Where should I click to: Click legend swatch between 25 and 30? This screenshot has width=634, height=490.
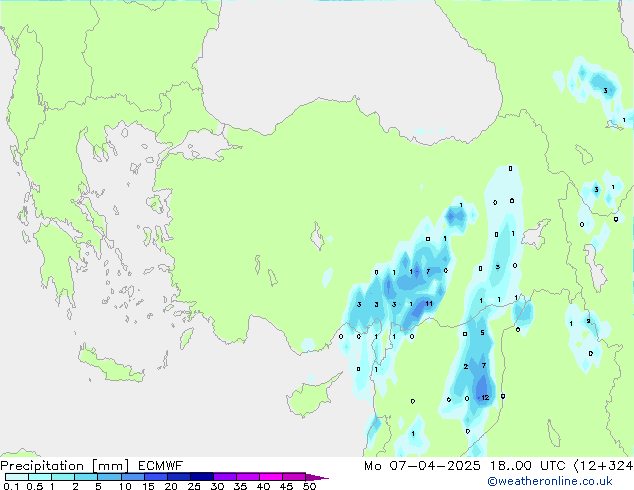point(201,477)
